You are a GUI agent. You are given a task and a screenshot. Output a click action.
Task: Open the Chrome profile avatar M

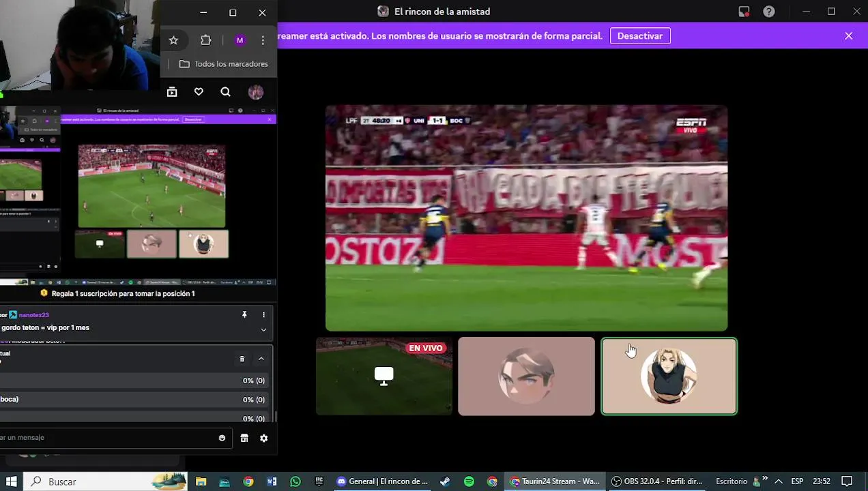tap(240, 40)
